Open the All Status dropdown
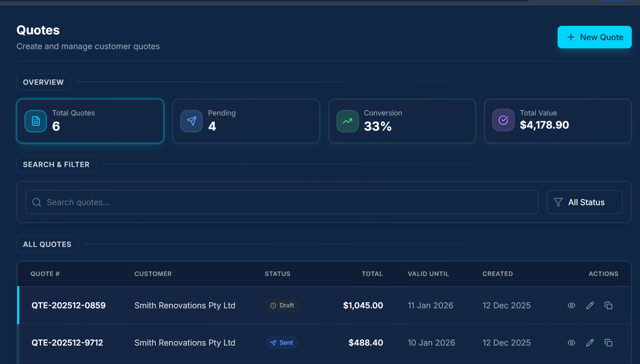 coord(585,202)
